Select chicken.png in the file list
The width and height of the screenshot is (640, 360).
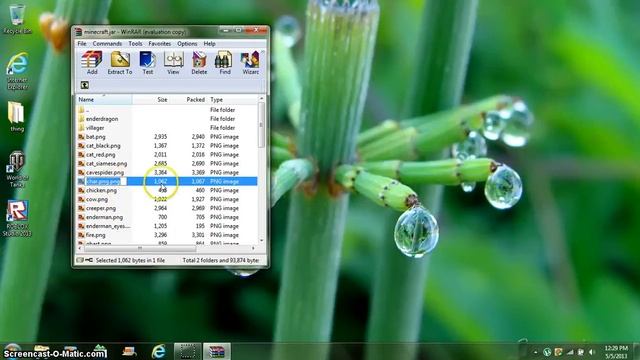[x=167, y=191]
